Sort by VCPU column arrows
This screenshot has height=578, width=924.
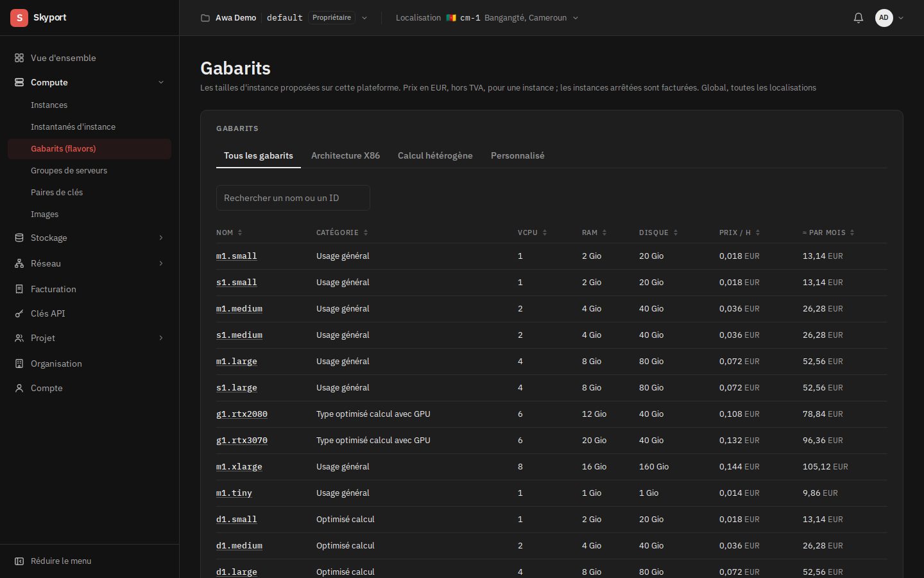click(545, 232)
